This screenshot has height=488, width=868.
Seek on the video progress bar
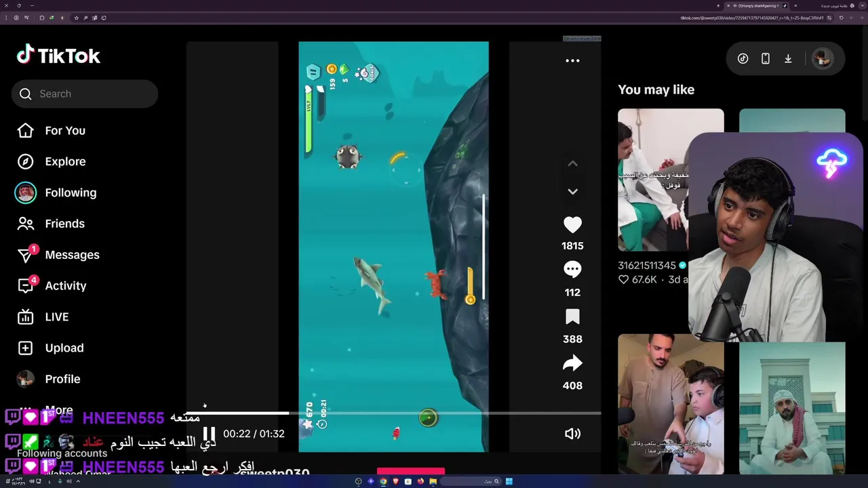click(x=393, y=413)
